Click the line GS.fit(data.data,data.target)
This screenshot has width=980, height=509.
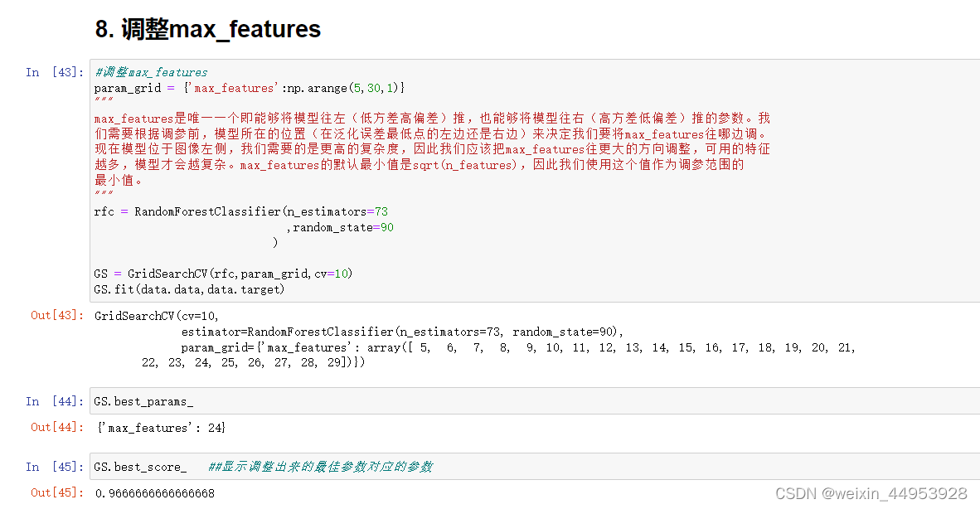(x=189, y=289)
